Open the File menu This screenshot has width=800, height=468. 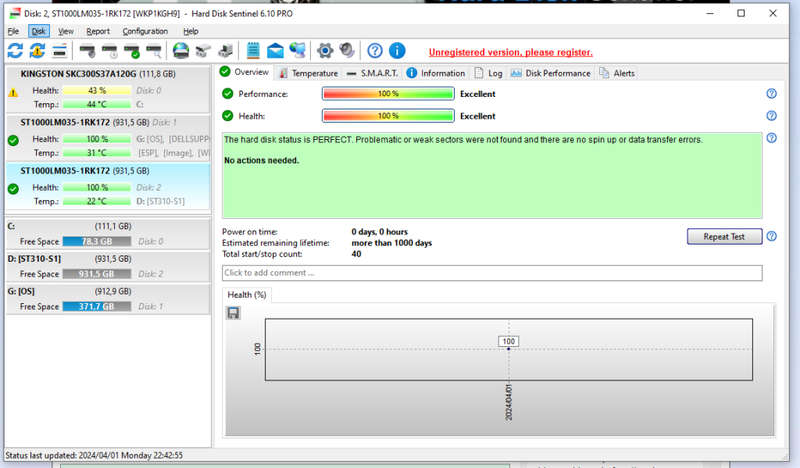13,31
